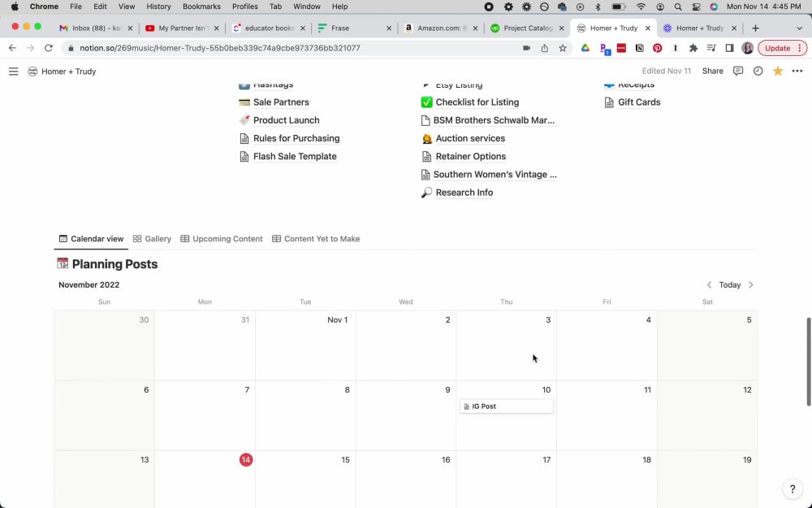This screenshot has height=508, width=812.
Task: Select the Calendar view tab
Action: pos(91,239)
